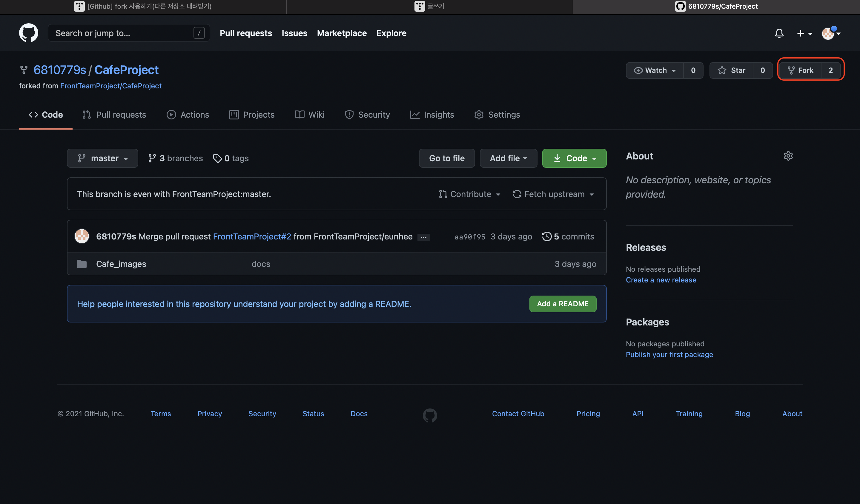Viewport: 860px width, 504px height.
Task: Expand the commit message ellipsis
Action: click(x=423, y=237)
